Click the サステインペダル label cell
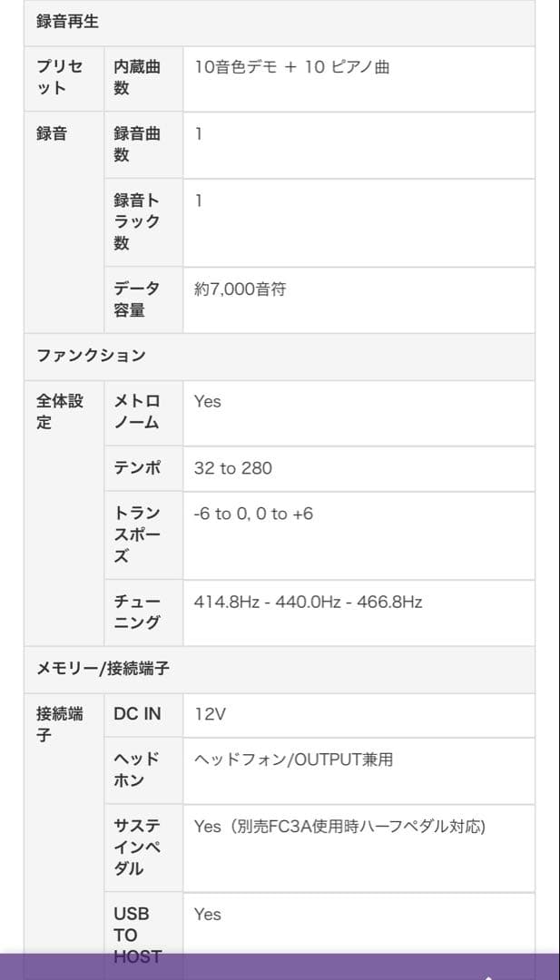Screen dimensions: 560x980 tap(137, 847)
